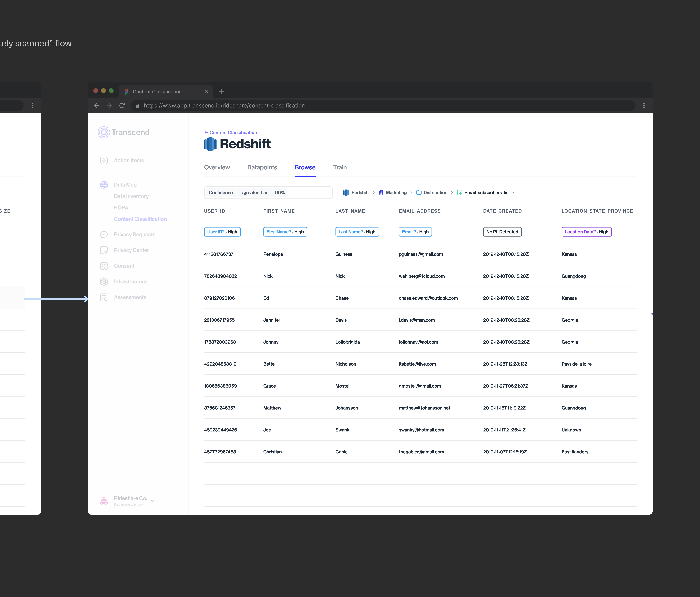Reload the page with browser refresh icon
Screen dimensions: 700x597
click(122, 106)
